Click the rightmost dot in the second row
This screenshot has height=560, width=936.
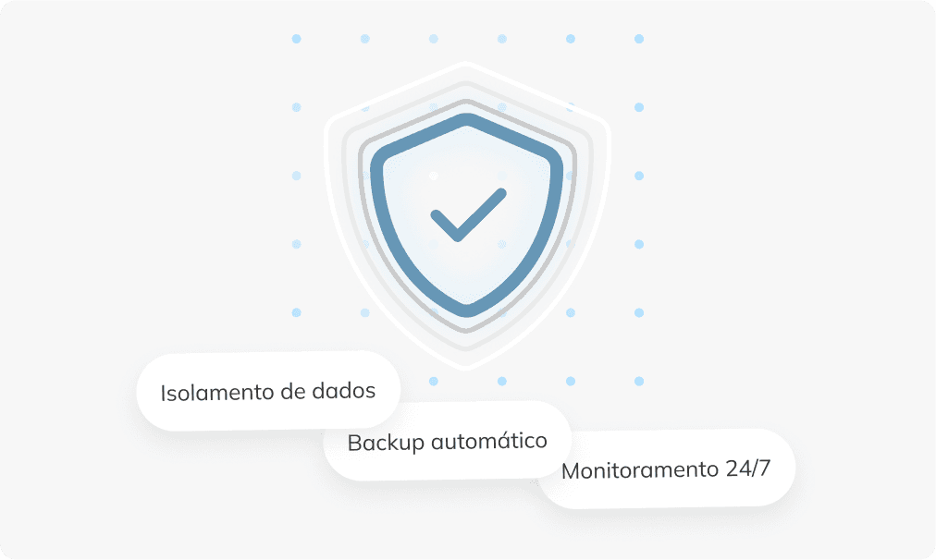click(x=639, y=107)
